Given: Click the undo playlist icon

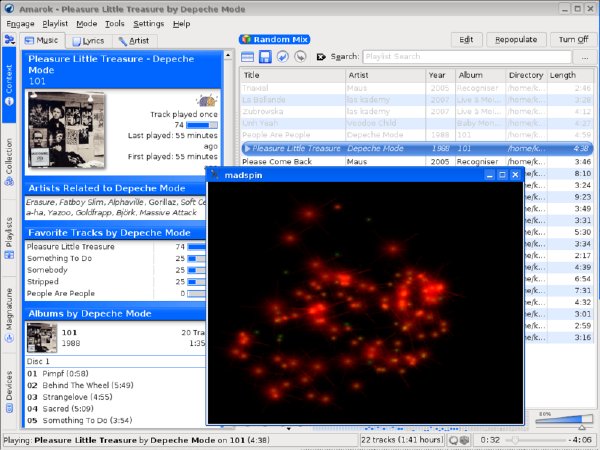Looking at the screenshot, I should click(x=282, y=57).
